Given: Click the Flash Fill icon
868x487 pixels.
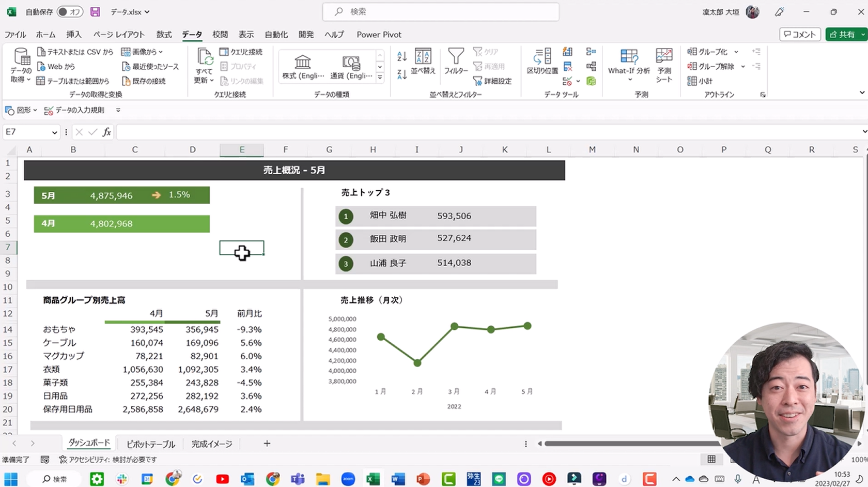Looking at the screenshot, I should pos(567,52).
